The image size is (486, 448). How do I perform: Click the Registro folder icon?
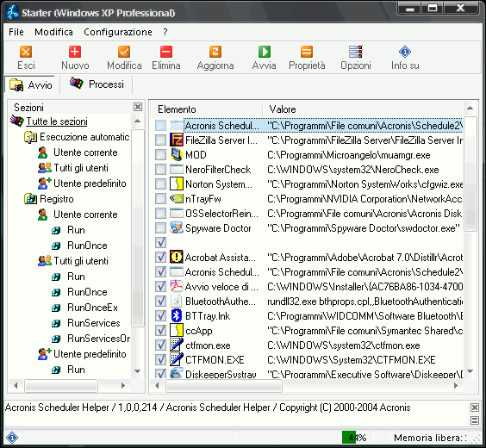30,199
